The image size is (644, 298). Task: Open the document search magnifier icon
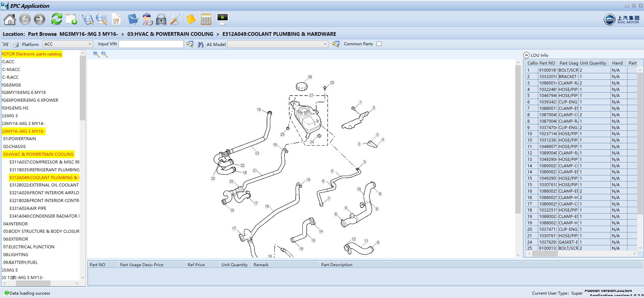coord(102,19)
